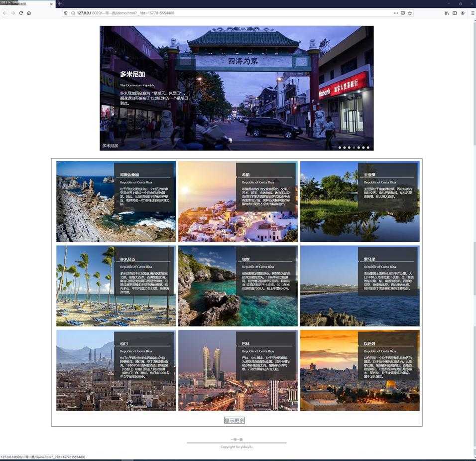Click the main carousel banner image
The width and height of the screenshot is (476, 461).
click(237, 88)
